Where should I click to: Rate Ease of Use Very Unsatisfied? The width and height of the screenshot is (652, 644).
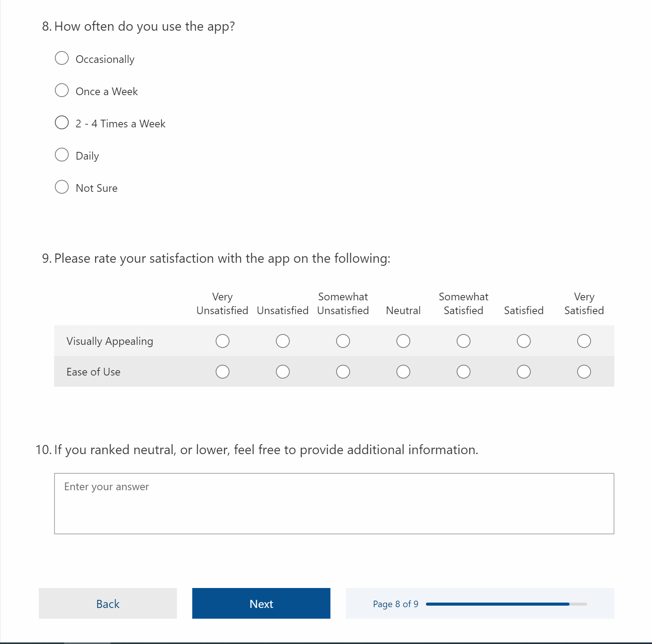click(223, 372)
